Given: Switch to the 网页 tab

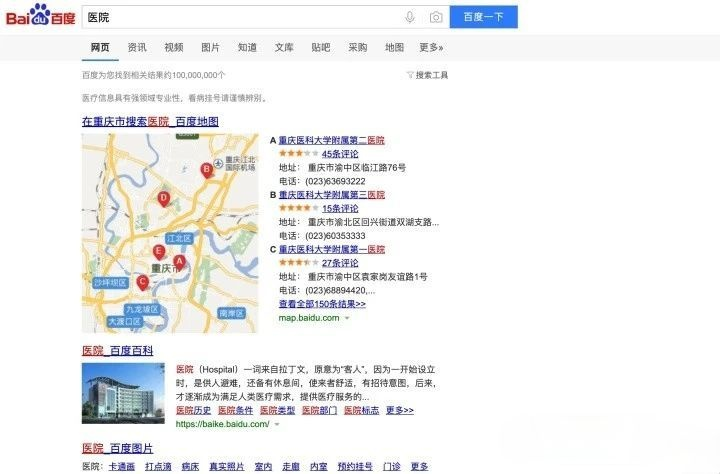Looking at the screenshot, I should coord(100,47).
